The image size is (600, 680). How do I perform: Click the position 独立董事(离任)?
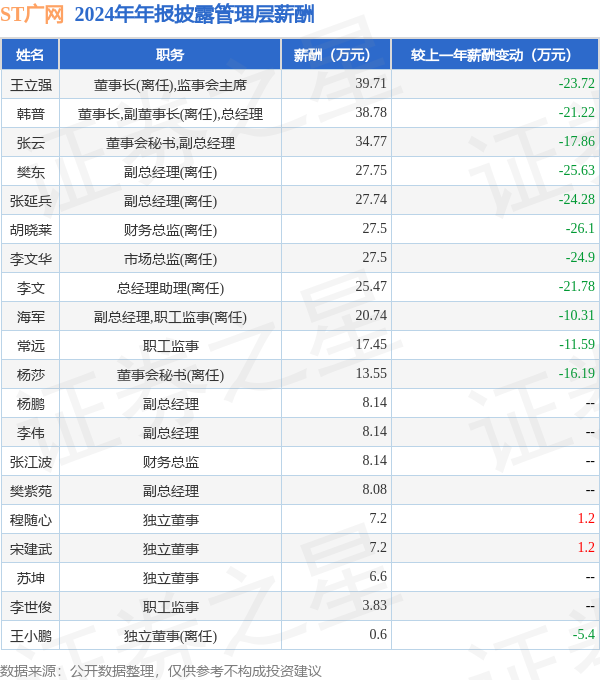(x=170, y=636)
